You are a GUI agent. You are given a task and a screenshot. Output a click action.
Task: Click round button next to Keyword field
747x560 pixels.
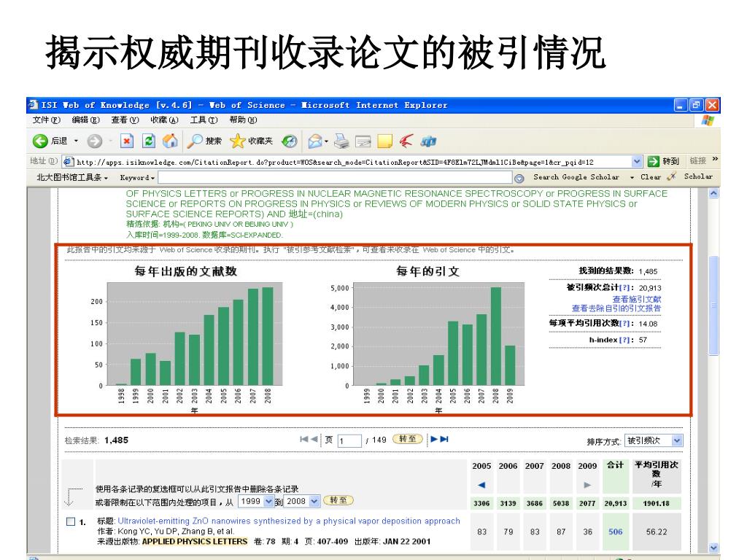519,178
